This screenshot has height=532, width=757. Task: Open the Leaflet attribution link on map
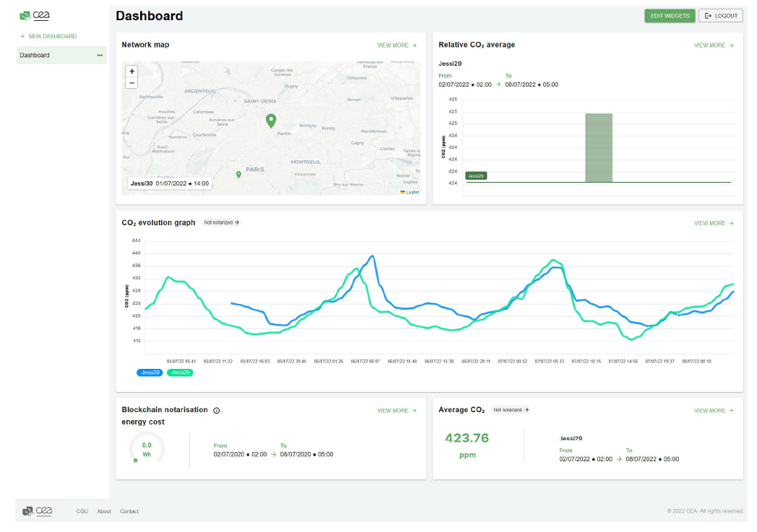coord(412,193)
